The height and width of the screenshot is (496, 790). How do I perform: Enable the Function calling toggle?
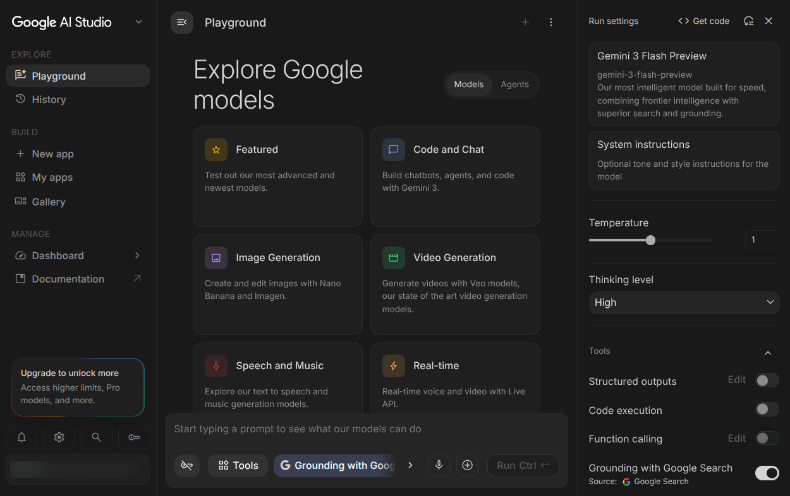click(767, 438)
